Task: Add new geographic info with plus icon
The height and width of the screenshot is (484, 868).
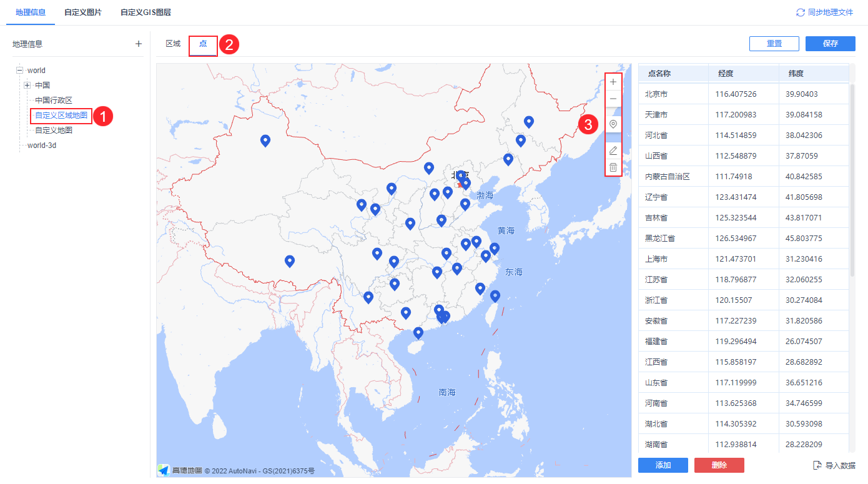Action: click(139, 44)
